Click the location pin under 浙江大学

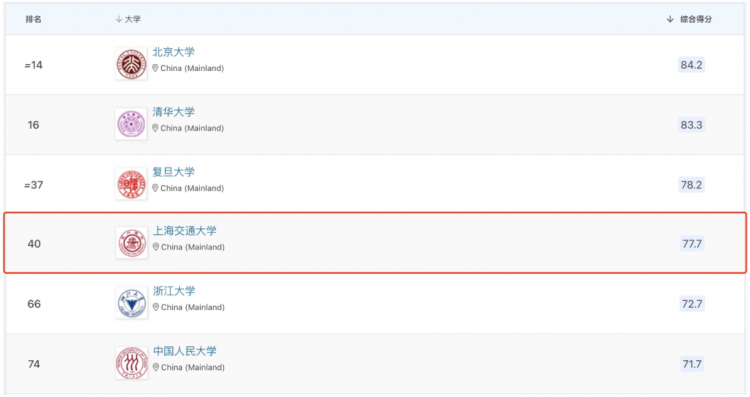point(155,307)
